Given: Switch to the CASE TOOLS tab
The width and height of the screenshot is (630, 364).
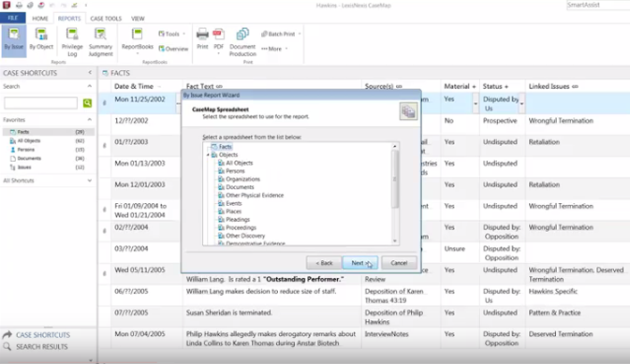Looking at the screenshot, I should pos(106,19).
